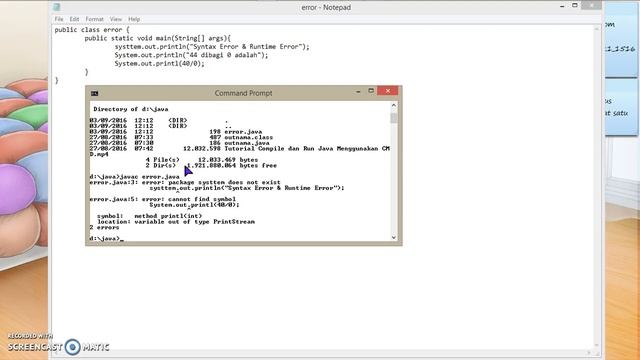Click the outnama.java row in listing
This screenshot has width=640, height=360.
point(180,143)
